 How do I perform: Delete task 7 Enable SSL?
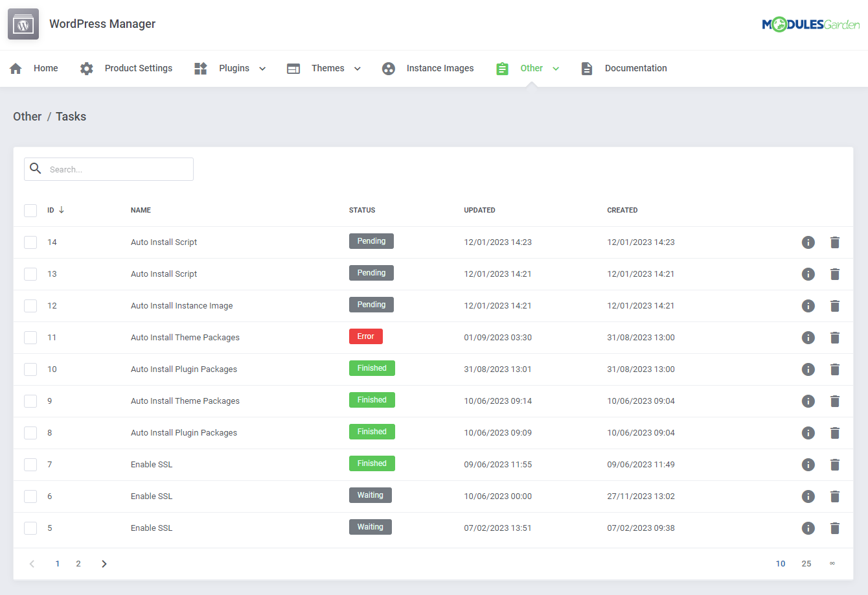(x=835, y=465)
